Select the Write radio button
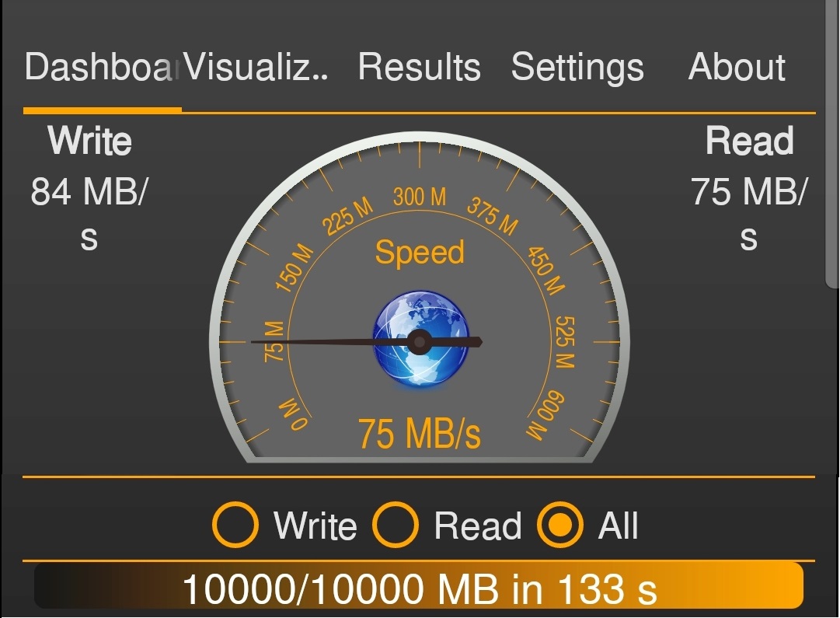 click(235, 525)
